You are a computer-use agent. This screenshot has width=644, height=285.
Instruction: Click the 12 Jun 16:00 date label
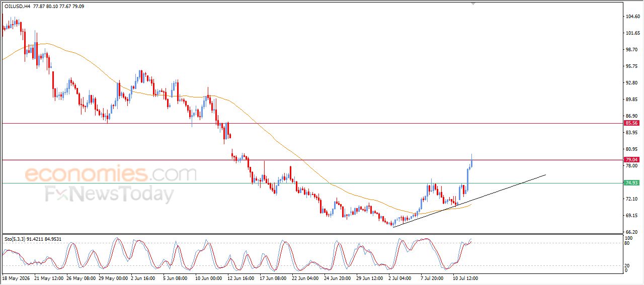[x=239, y=277]
